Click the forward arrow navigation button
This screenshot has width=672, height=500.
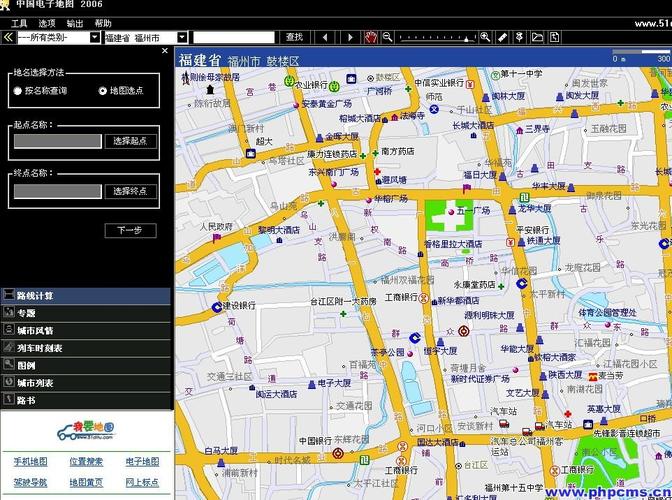point(350,37)
